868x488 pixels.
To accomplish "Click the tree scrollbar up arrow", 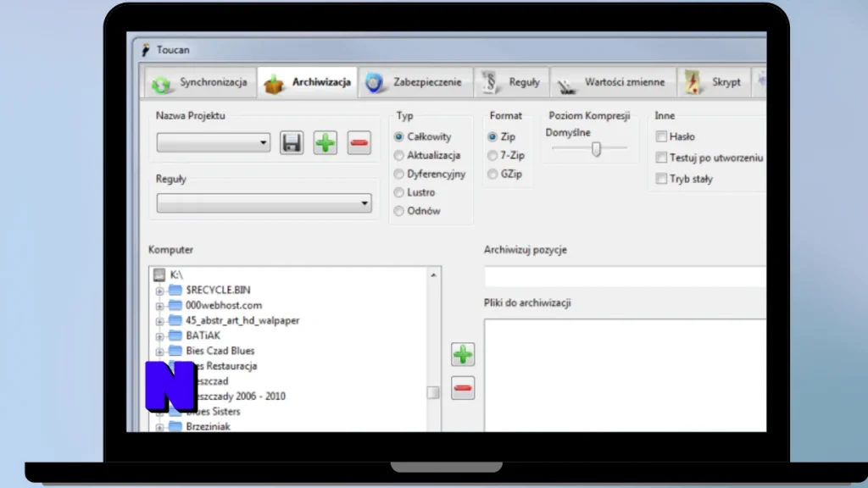I will [x=433, y=275].
